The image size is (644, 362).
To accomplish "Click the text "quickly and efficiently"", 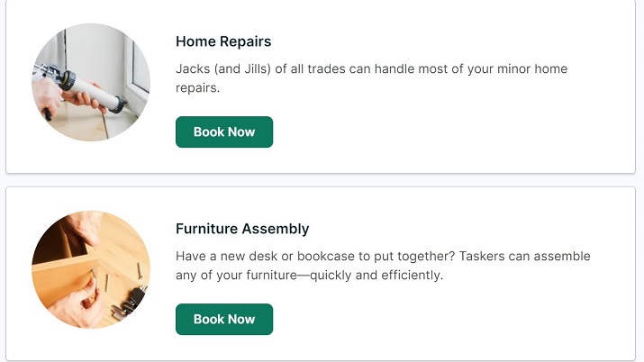I will click(x=376, y=275).
